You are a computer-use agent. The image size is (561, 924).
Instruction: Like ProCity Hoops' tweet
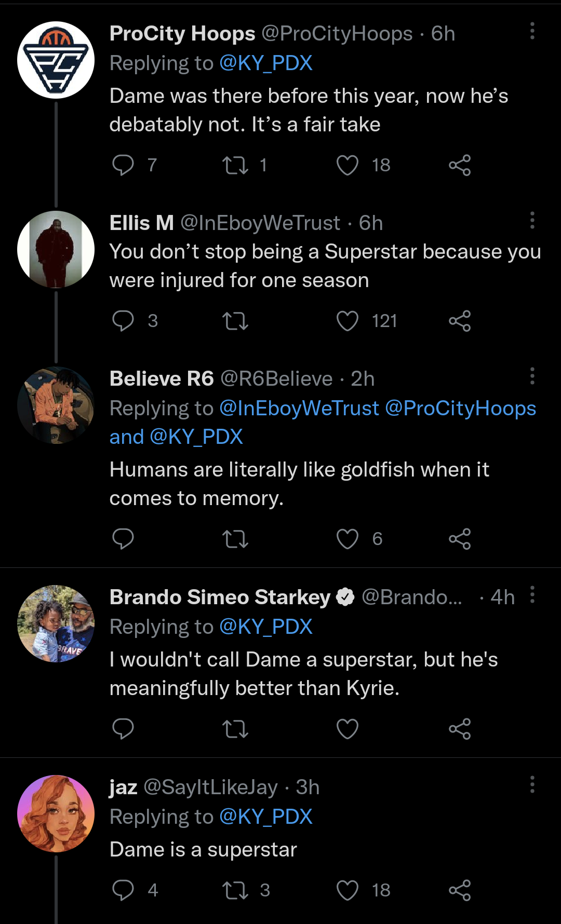(348, 165)
